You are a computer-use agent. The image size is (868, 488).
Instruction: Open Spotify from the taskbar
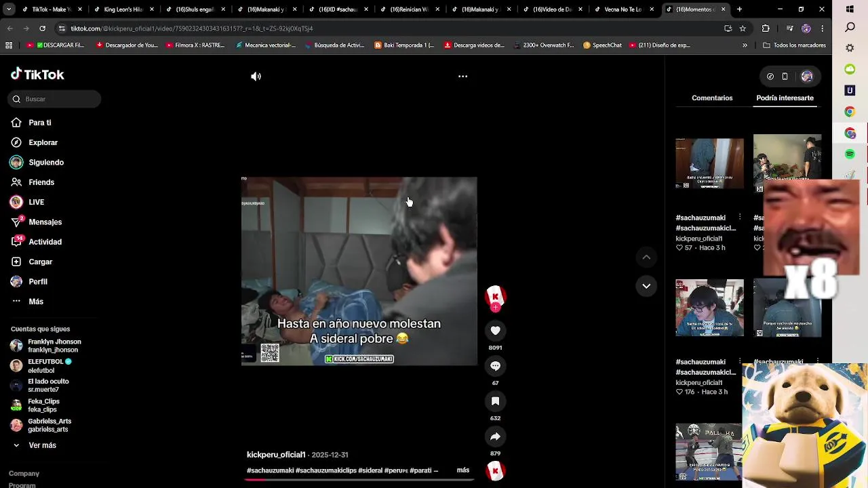pyautogui.click(x=850, y=155)
